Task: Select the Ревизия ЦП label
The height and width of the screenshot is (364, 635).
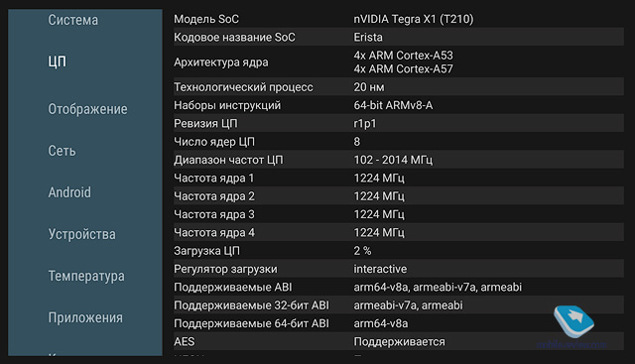Action: [205, 124]
